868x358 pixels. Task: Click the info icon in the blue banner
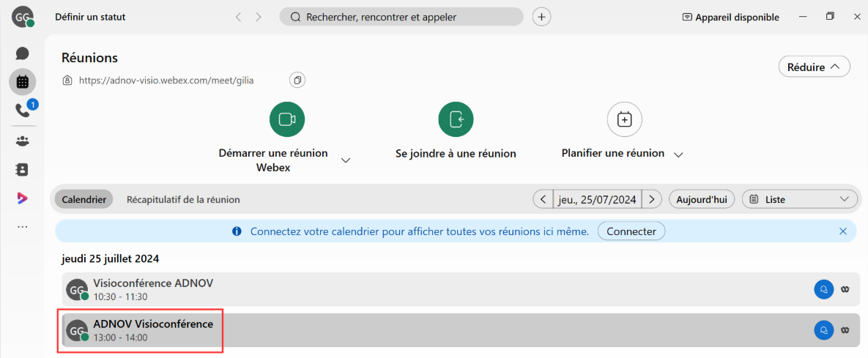pyautogui.click(x=237, y=231)
